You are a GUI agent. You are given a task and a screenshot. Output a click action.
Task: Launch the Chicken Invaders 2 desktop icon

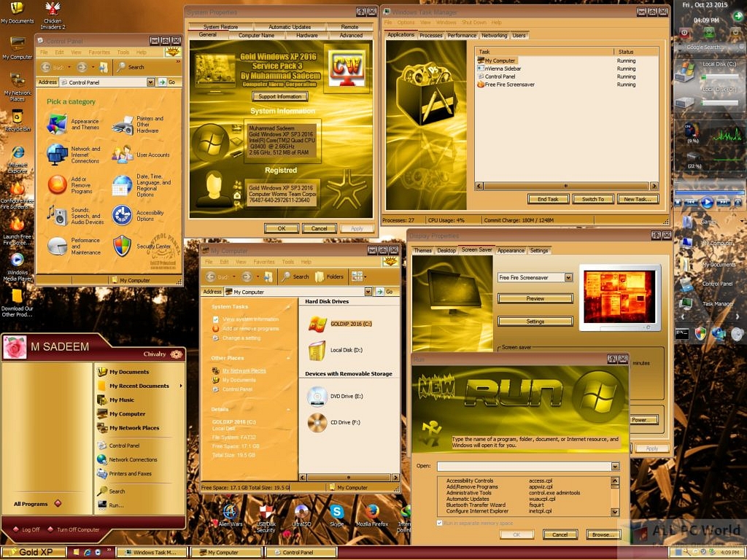coord(53,15)
